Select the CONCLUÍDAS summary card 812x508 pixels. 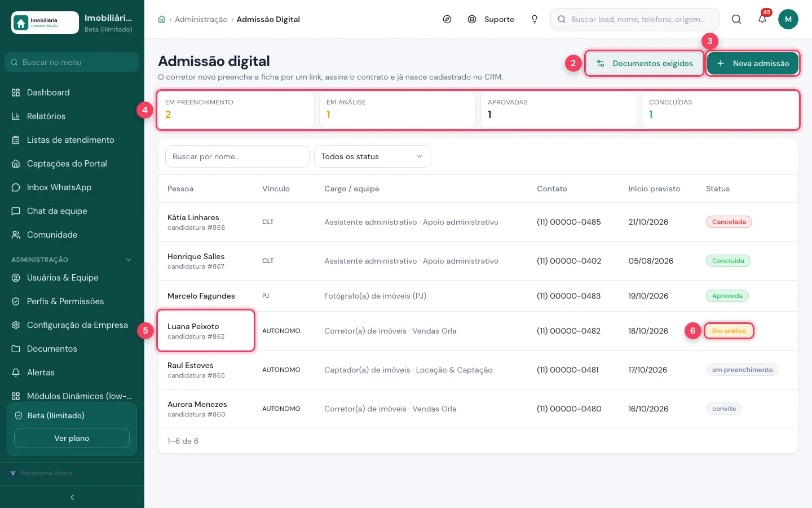pyautogui.click(x=720, y=110)
